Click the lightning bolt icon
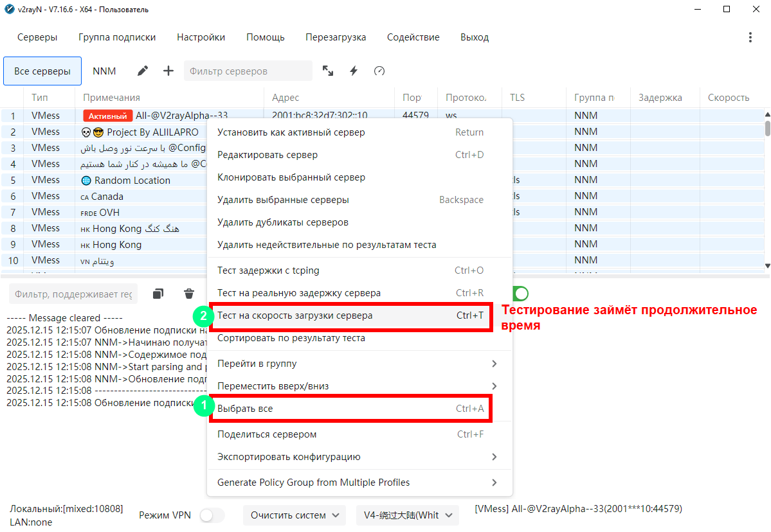This screenshot has width=771, height=532. (x=353, y=71)
